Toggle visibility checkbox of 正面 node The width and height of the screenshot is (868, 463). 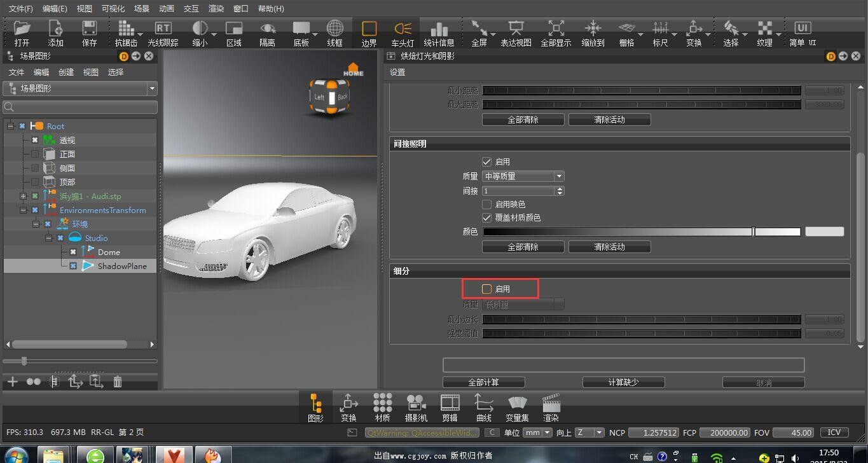pos(35,154)
